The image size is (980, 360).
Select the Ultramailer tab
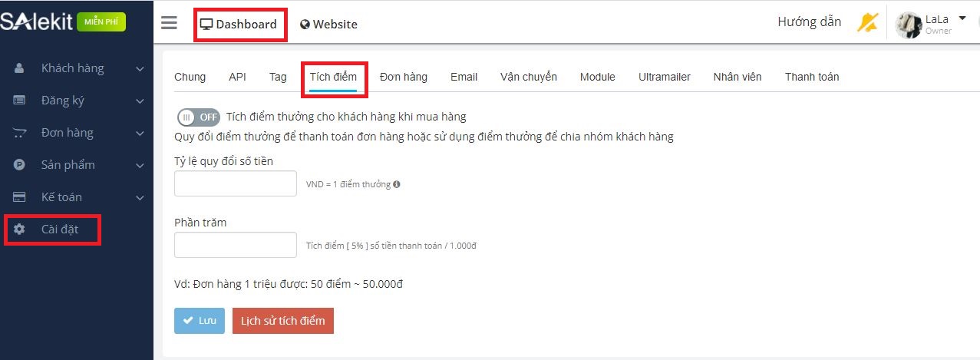(x=664, y=77)
